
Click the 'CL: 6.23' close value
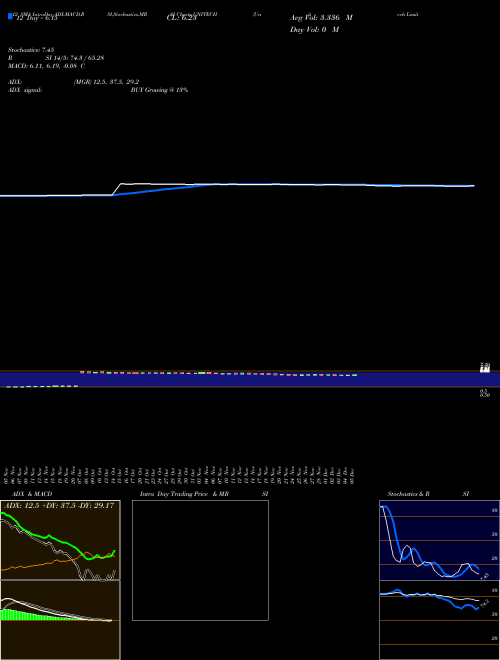click(x=182, y=18)
